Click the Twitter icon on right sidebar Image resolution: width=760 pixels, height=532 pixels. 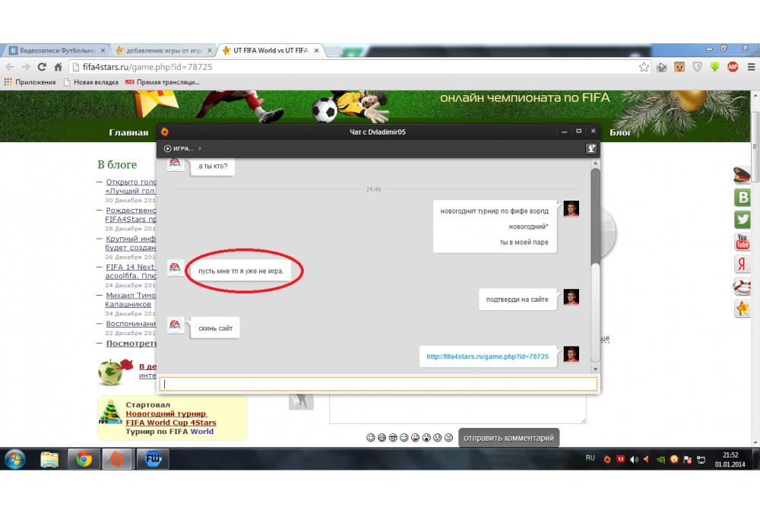(x=742, y=220)
